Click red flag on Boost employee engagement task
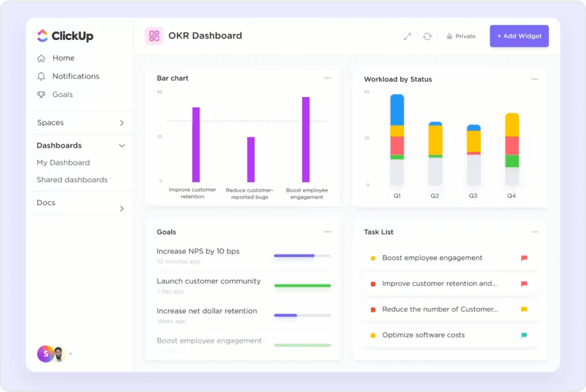This screenshot has width=586, height=392. point(524,258)
